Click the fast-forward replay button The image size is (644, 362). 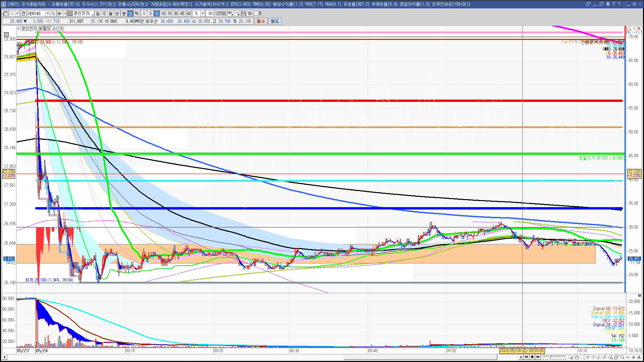pyautogui.click(x=538, y=357)
